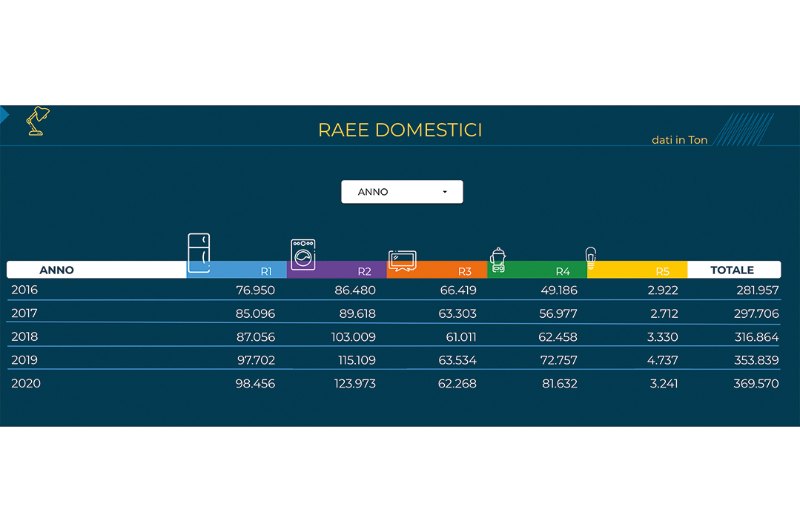The width and height of the screenshot is (800, 532).
Task: Click the desk lamp icon
Action: pos(38,121)
